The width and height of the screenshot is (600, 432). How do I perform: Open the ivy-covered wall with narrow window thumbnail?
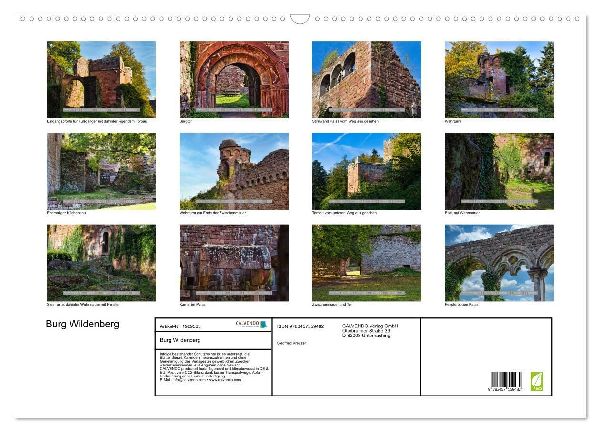101,263
